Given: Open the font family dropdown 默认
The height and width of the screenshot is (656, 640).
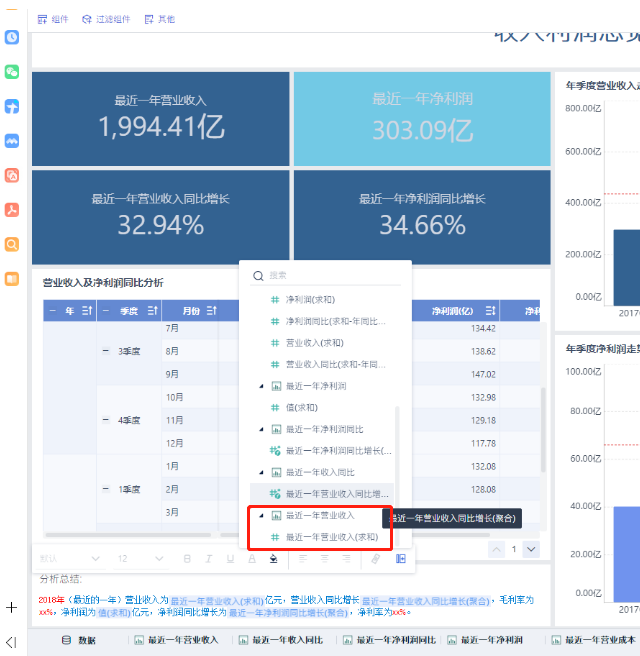Looking at the screenshot, I should tap(69, 559).
